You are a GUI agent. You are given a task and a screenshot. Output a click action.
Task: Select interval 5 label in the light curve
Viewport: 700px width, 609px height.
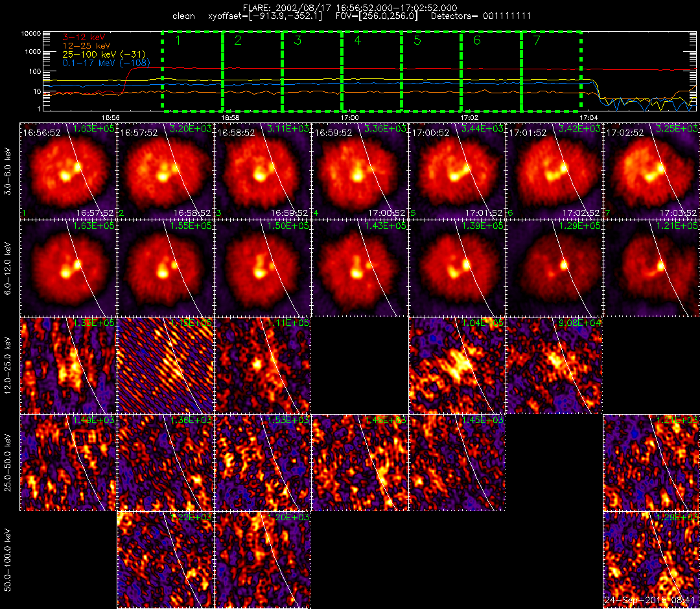[x=417, y=40]
